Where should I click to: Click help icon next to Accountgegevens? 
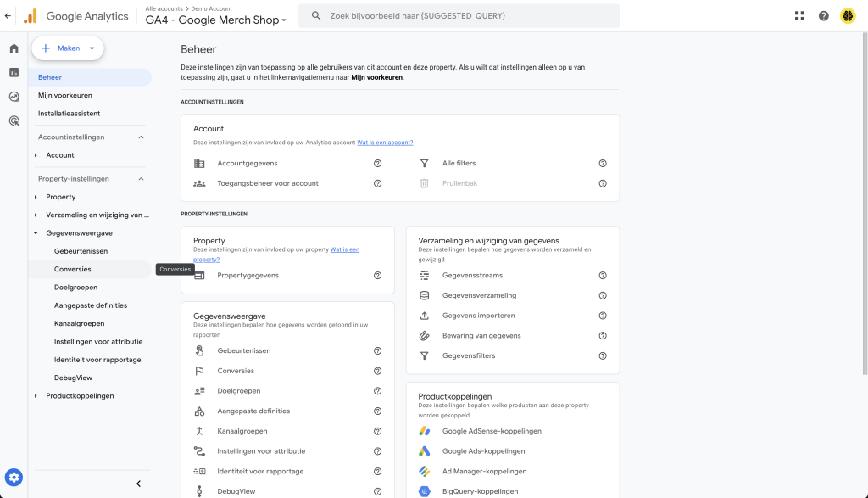click(377, 164)
